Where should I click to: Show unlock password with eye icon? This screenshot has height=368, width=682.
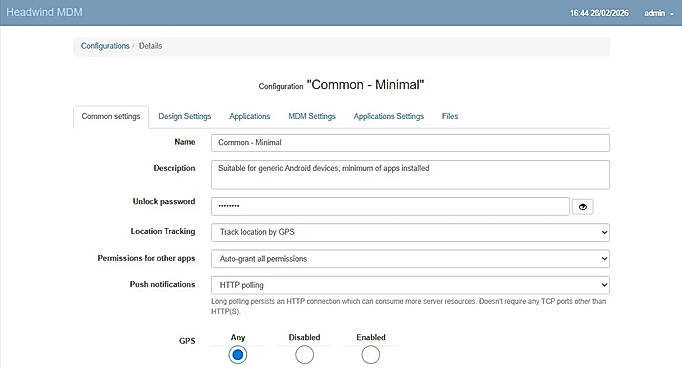point(582,207)
